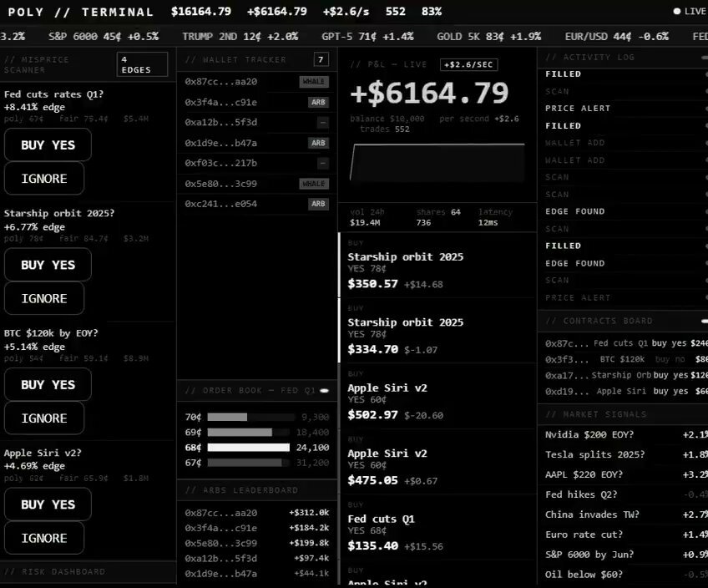Ignore the Starship orbit 2025 edge
Viewport: 708px width, 588px height.
(x=44, y=298)
